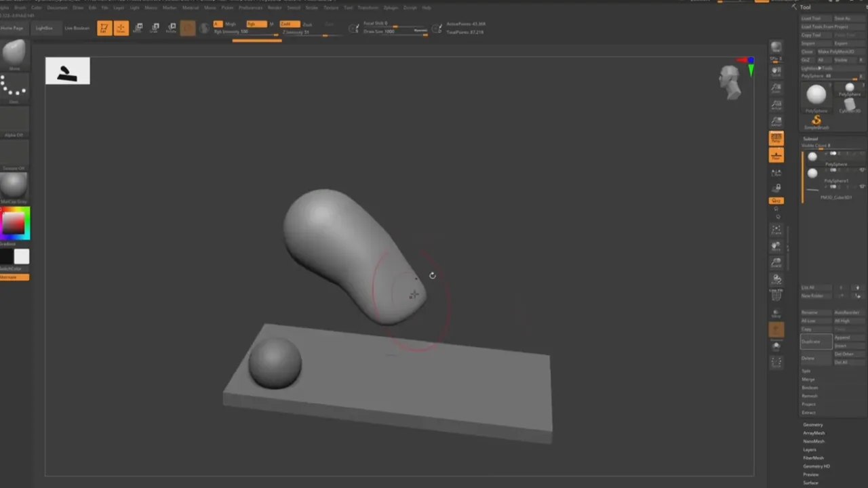Open the SimpleBrush tool icon
Screen dimensions: 868x488
click(x=816, y=122)
